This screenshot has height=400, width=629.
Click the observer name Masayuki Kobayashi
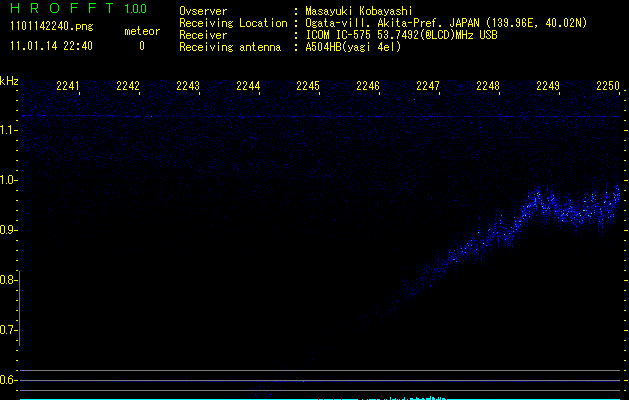pos(359,11)
